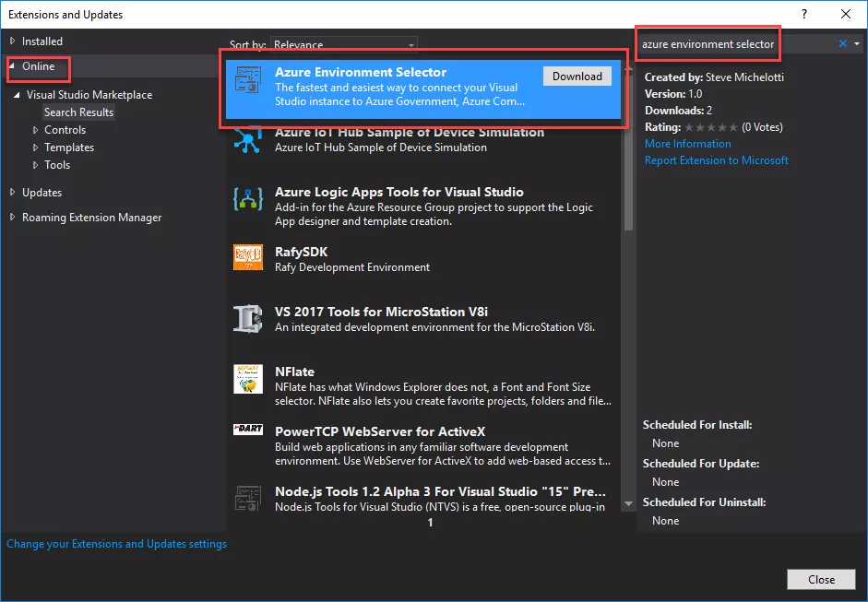Collapse the Online category arrow
This screenshot has height=602, width=868.
coord(12,66)
